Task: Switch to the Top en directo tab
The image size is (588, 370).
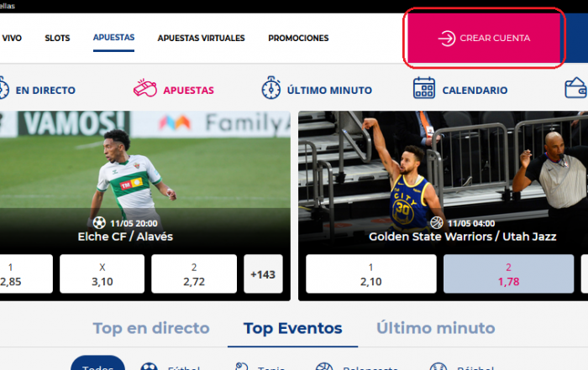Action: click(151, 328)
